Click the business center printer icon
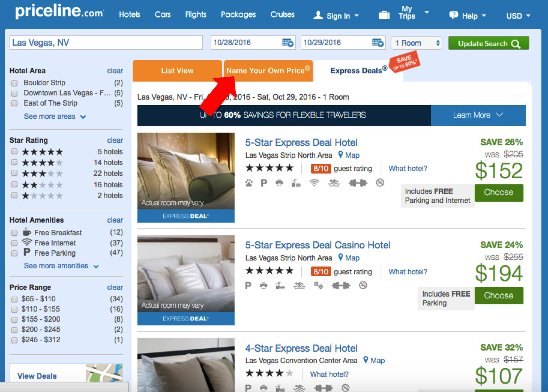The image size is (548, 392). tap(279, 183)
